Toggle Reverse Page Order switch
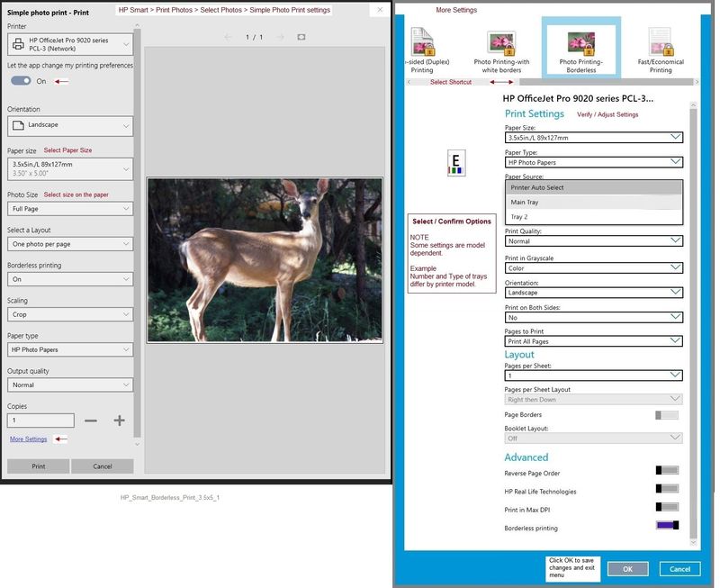 (x=667, y=470)
